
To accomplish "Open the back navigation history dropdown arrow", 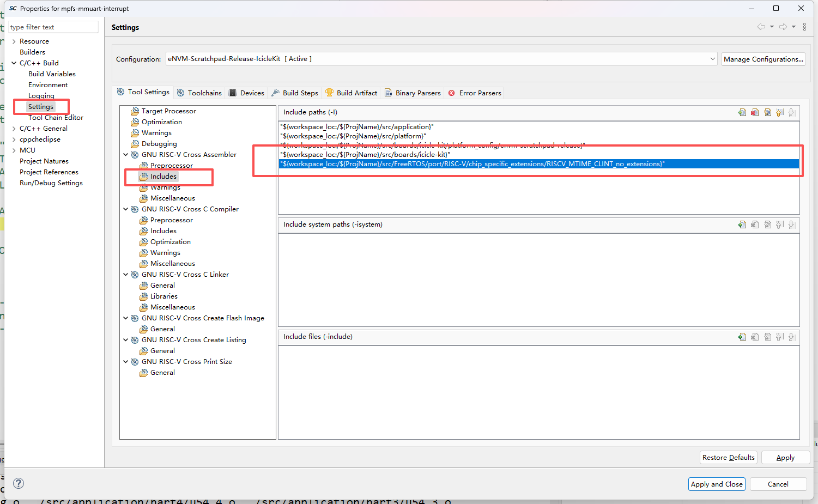I will pyautogui.click(x=772, y=27).
